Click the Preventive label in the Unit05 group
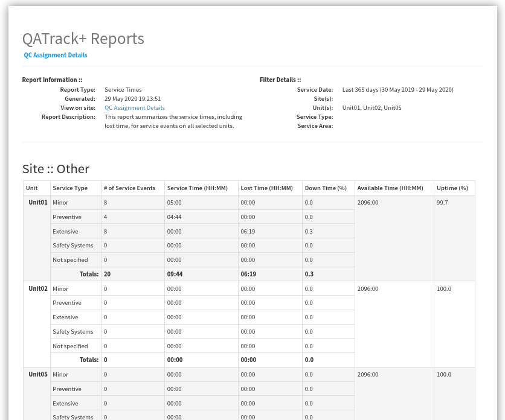 pos(67,389)
